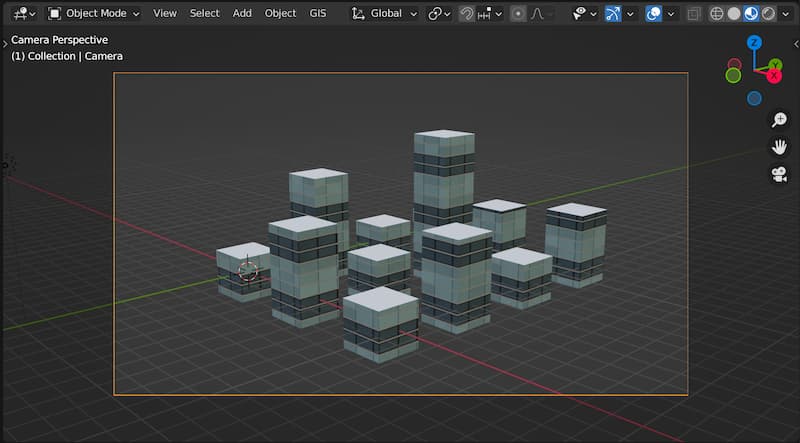800x443 pixels.
Task: Open the Object Mode dropdown
Action: (94, 14)
